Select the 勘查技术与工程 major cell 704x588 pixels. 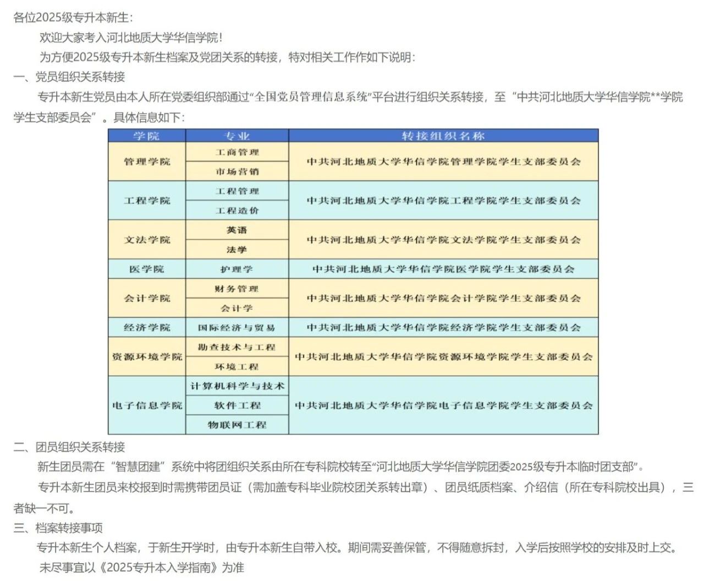tap(237, 347)
